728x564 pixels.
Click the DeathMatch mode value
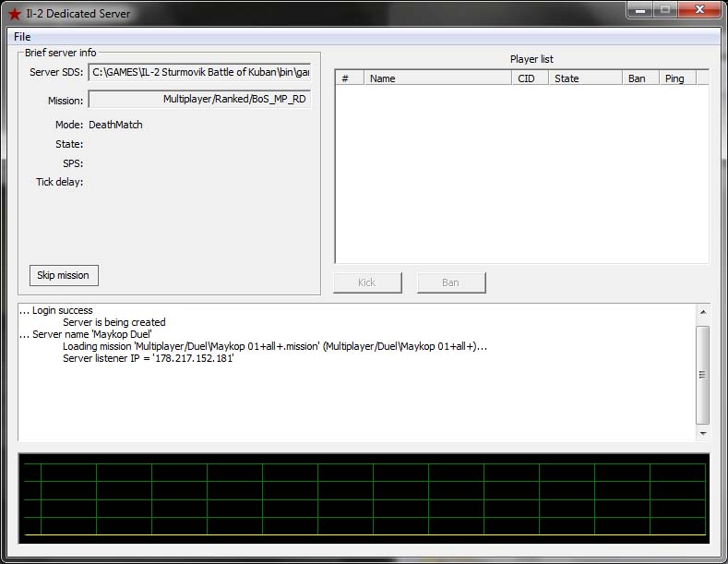point(115,125)
